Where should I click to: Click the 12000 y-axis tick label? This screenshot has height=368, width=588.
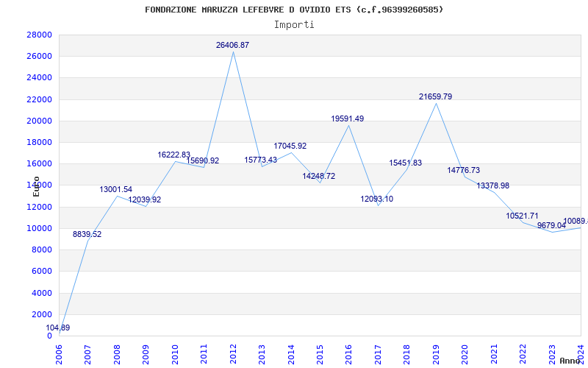coord(39,207)
